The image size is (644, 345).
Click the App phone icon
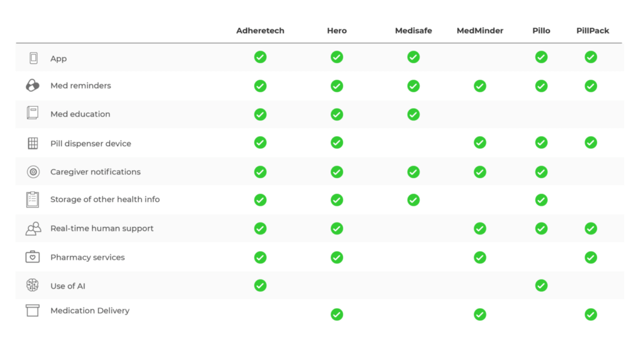(x=34, y=58)
